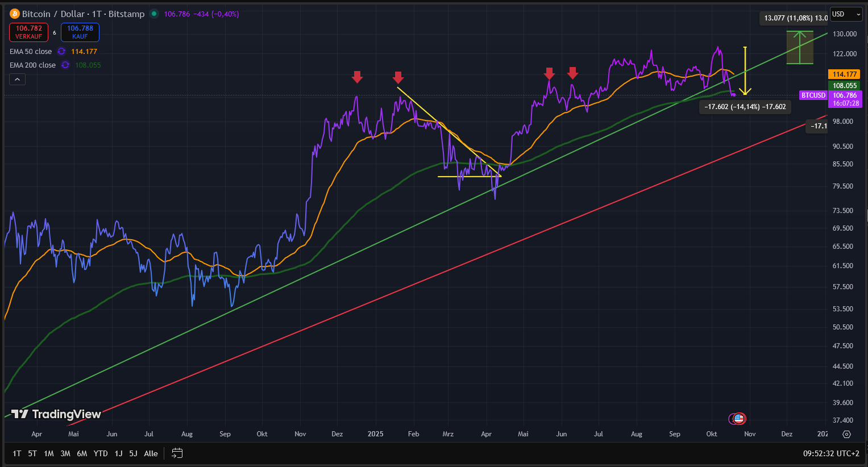
Task: Click the orange 114.177 price axis label
Action: (x=845, y=74)
